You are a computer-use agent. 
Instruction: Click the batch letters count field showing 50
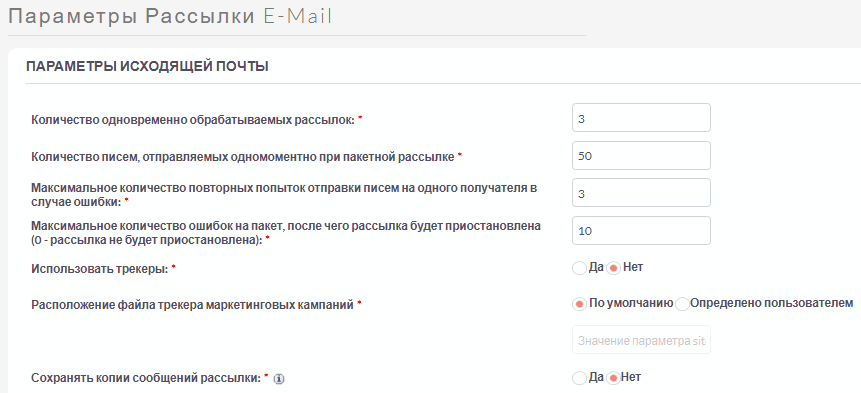pos(641,155)
